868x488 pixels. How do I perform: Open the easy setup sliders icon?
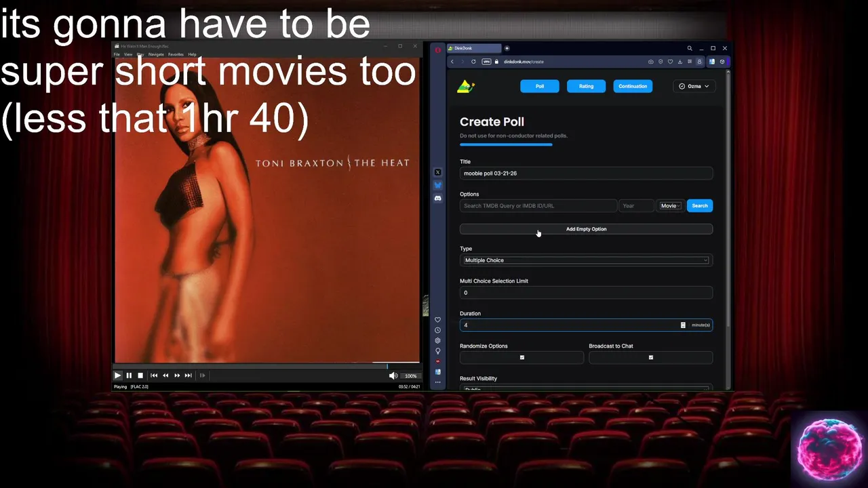coord(690,62)
